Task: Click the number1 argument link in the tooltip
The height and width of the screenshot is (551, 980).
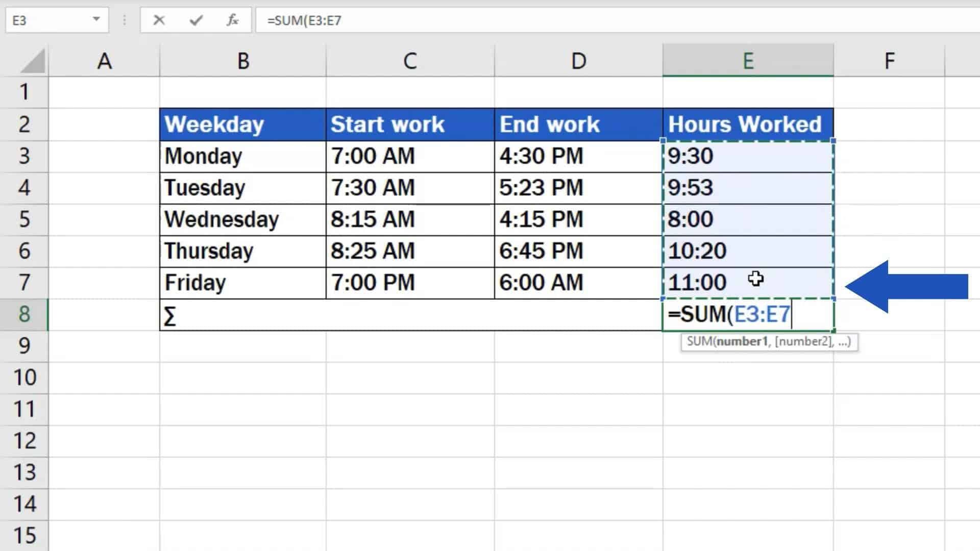Action: (743, 342)
